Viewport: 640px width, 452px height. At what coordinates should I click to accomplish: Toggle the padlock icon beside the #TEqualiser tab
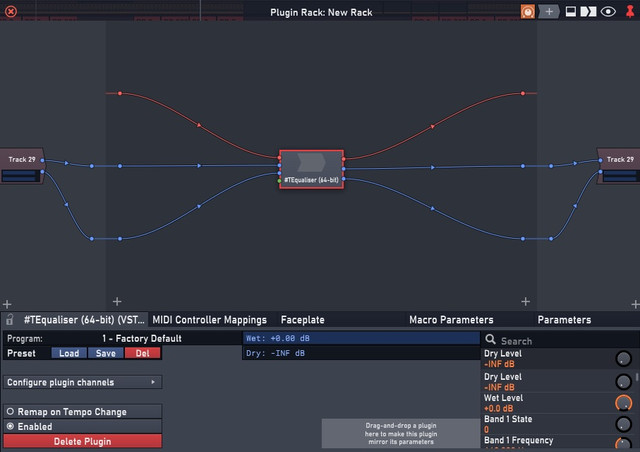10,319
